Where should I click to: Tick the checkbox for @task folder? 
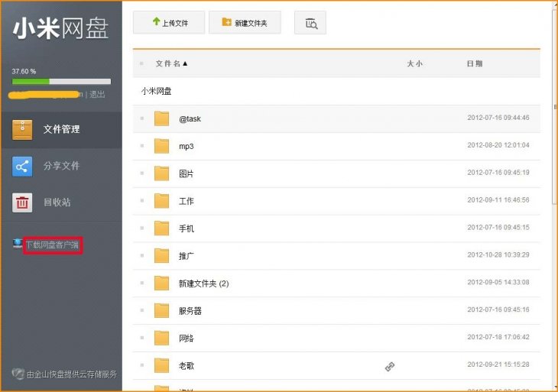coord(142,118)
